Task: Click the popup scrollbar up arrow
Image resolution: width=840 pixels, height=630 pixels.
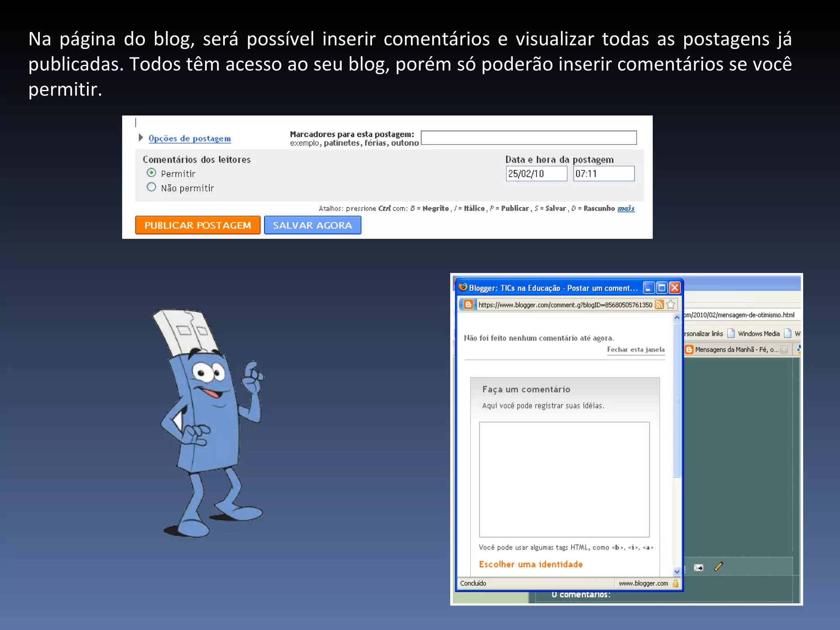Action: click(677, 317)
